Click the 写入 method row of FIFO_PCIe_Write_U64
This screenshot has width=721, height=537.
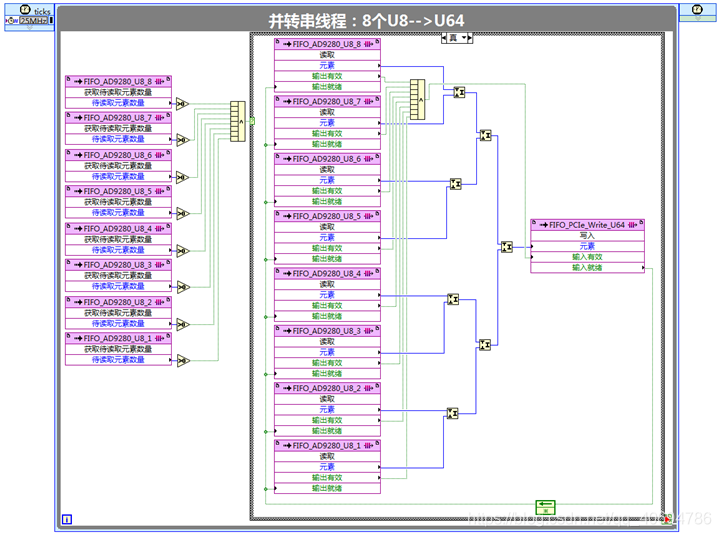coord(587,235)
